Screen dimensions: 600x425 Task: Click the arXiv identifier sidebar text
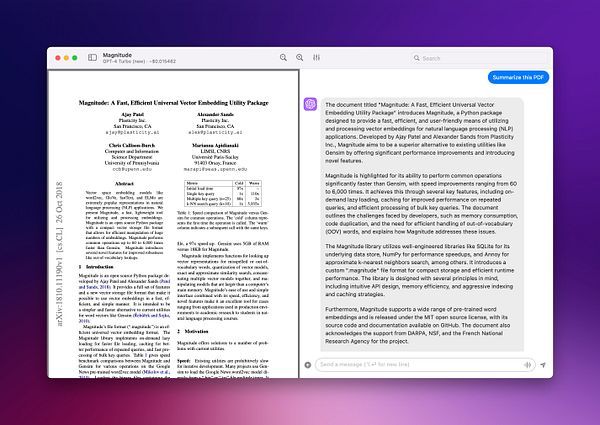59,253
